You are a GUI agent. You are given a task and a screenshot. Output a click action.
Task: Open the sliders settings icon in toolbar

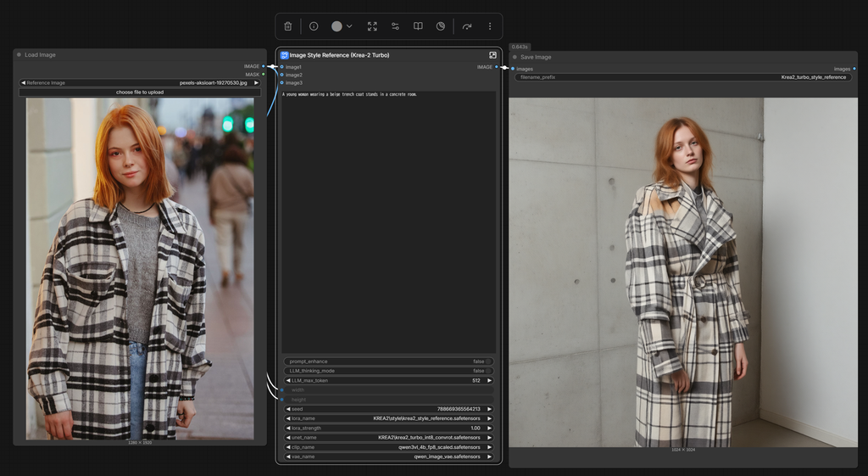click(395, 26)
